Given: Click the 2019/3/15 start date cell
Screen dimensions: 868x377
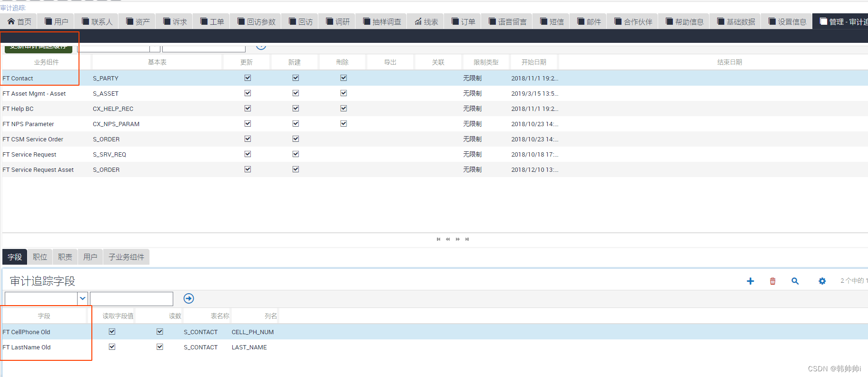Looking at the screenshot, I should click(x=535, y=93).
